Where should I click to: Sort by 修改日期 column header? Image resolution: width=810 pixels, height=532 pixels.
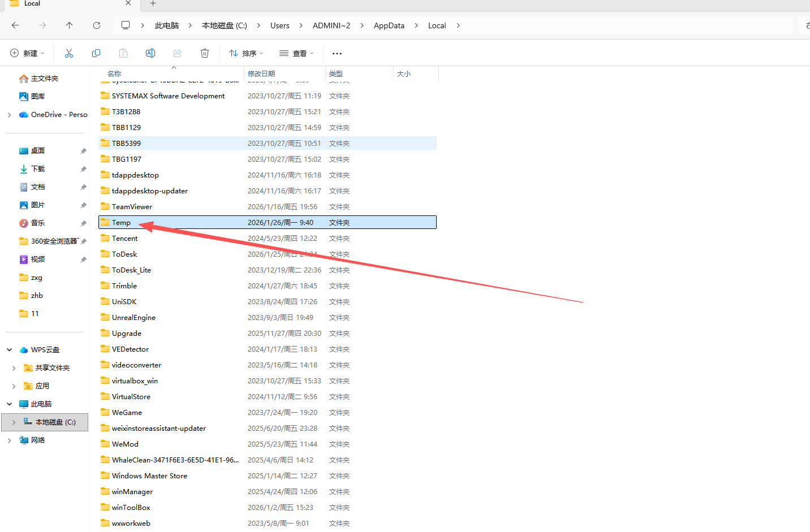pyautogui.click(x=261, y=74)
